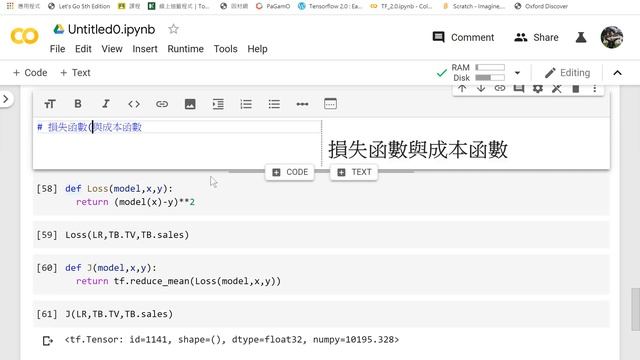Insert image in text cell

point(190,104)
